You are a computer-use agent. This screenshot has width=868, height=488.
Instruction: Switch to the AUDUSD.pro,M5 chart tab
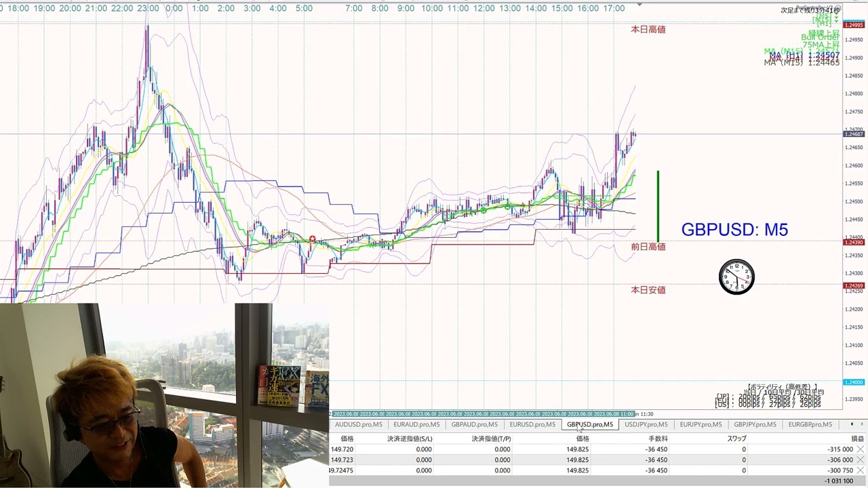coord(359,425)
